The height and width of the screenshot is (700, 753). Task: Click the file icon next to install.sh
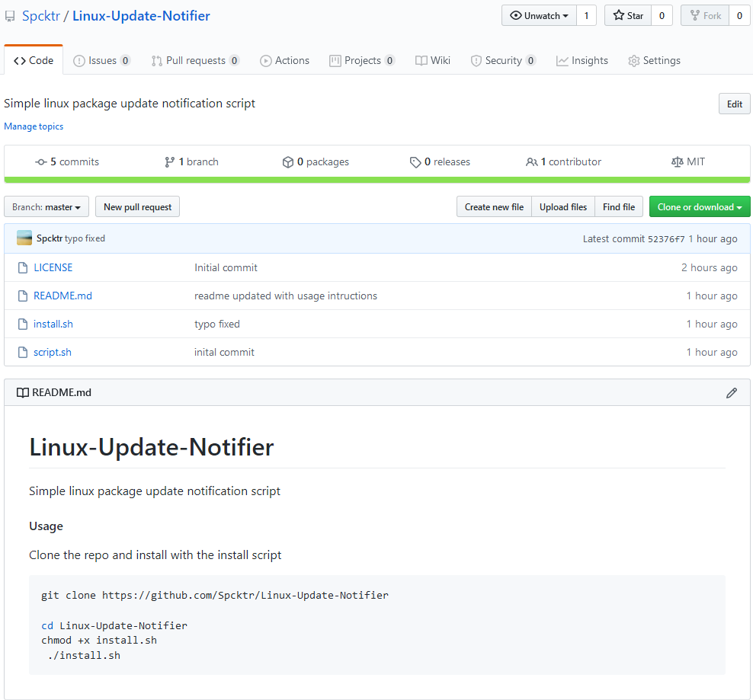23,324
